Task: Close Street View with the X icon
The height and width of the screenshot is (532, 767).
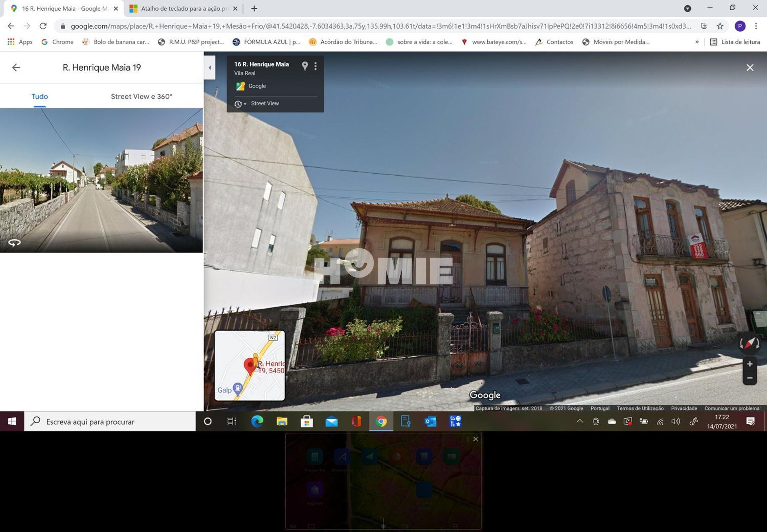Action: (x=750, y=68)
